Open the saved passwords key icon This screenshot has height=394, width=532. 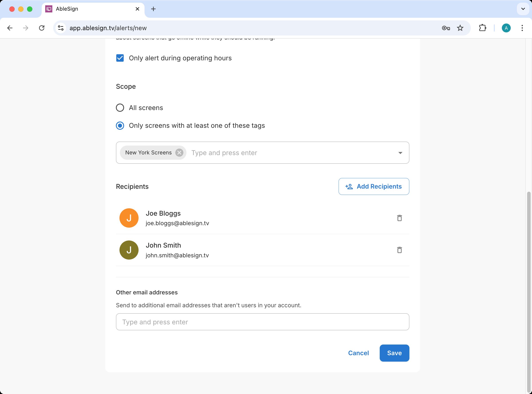coord(446,28)
